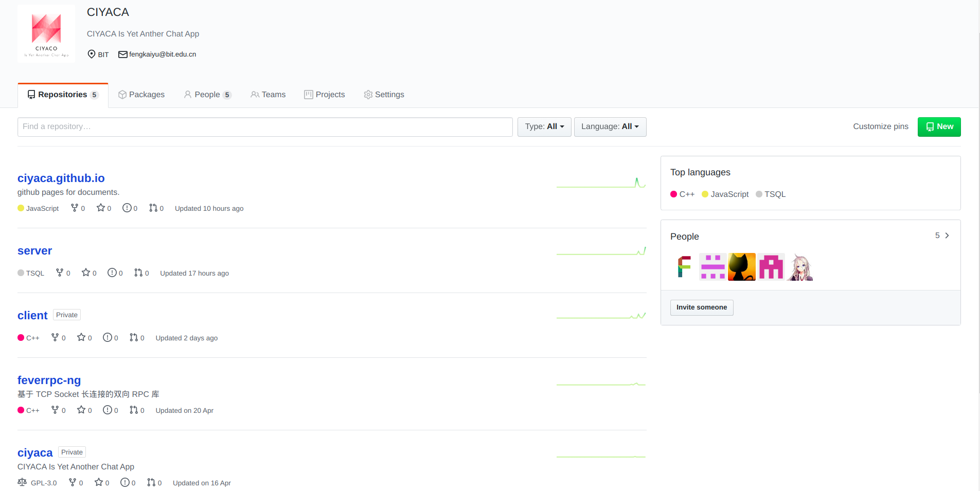Click the GPL-3.0 license scale icon
980x491 pixels.
(22, 482)
